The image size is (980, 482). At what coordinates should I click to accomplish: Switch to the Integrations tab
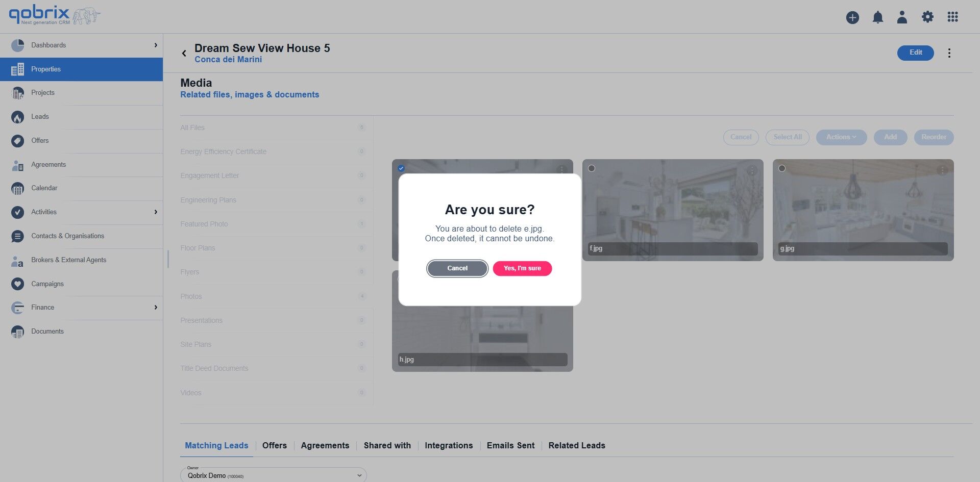click(449, 445)
